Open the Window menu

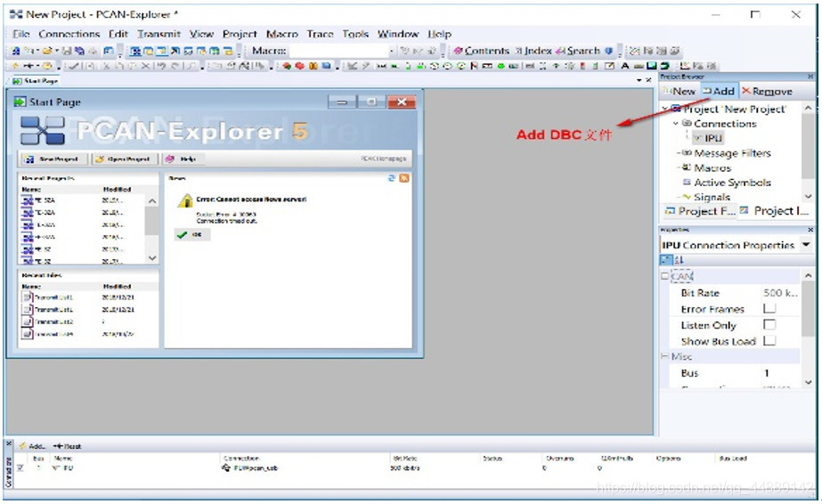[x=398, y=34]
